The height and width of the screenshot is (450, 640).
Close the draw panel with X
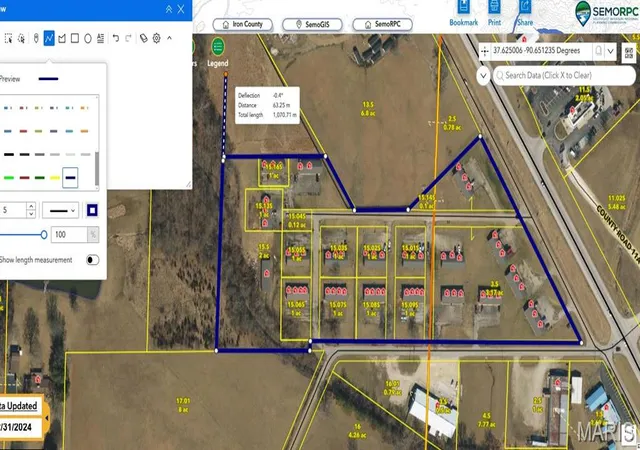click(181, 9)
